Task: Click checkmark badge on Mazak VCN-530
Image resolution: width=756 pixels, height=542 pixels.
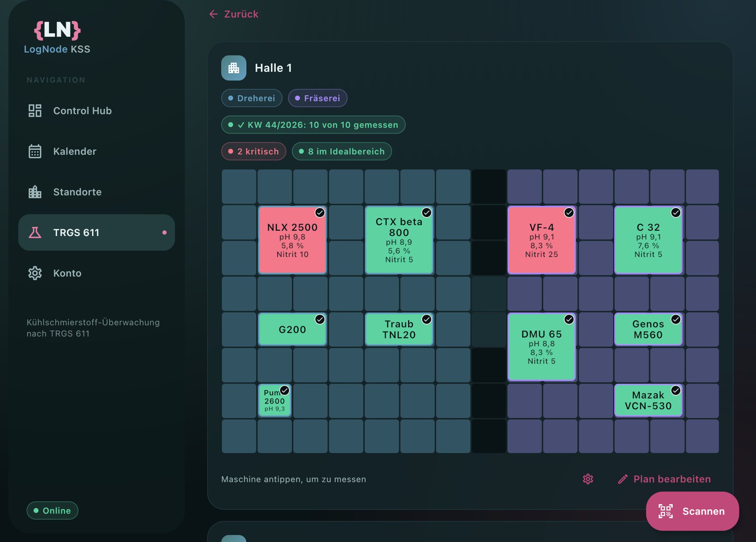Action: (676, 390)
